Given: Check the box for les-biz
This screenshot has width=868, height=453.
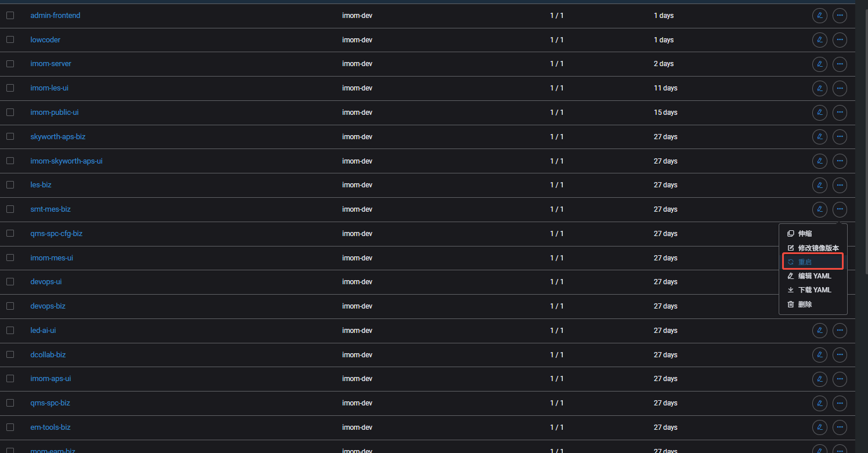Looking at the screenshot, I should point(10,185).
